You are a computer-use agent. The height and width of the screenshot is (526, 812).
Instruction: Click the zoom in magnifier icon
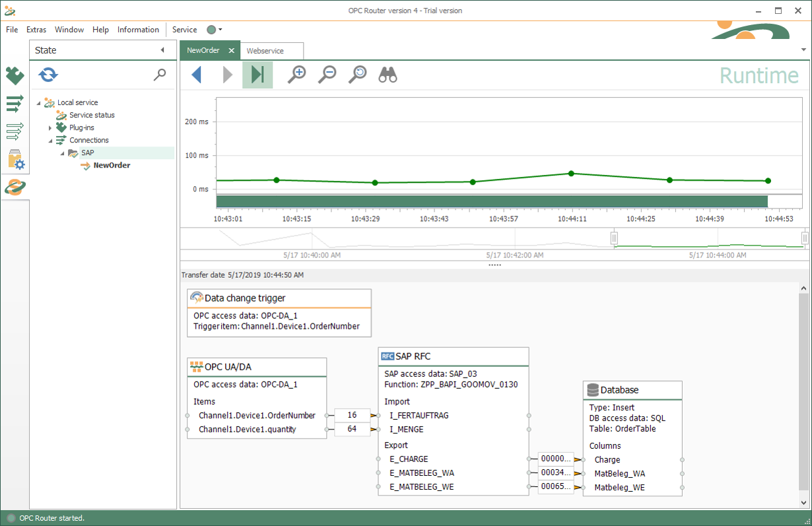pos(297,75)
